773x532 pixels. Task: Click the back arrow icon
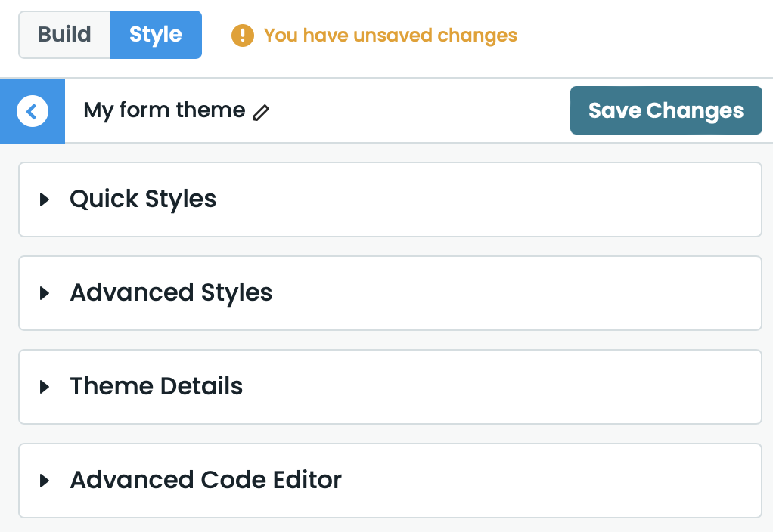32,111
